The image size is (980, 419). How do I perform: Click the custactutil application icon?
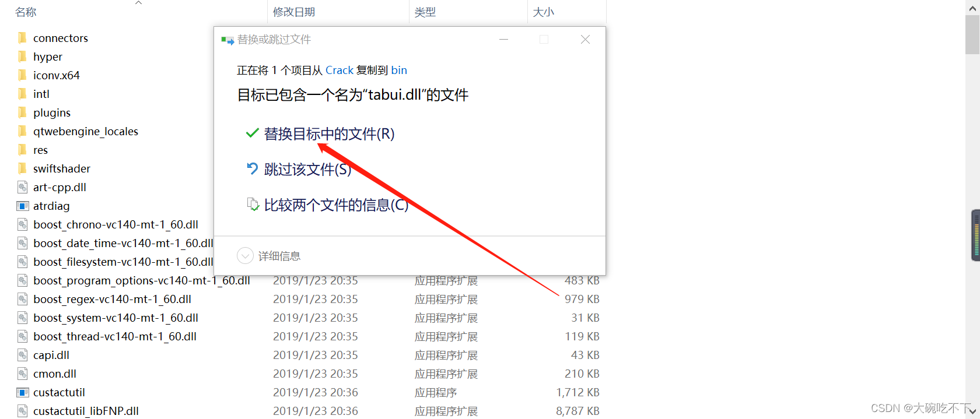click(22, 392)
